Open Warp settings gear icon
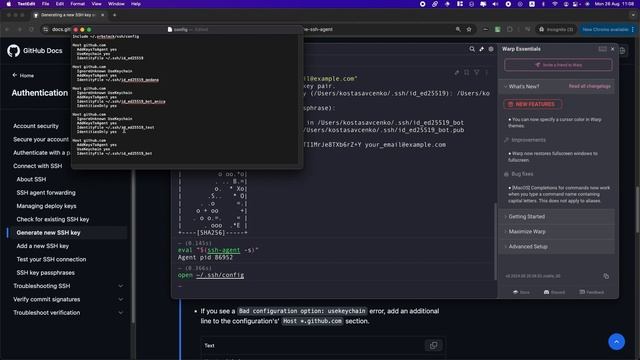 [491, 49]
